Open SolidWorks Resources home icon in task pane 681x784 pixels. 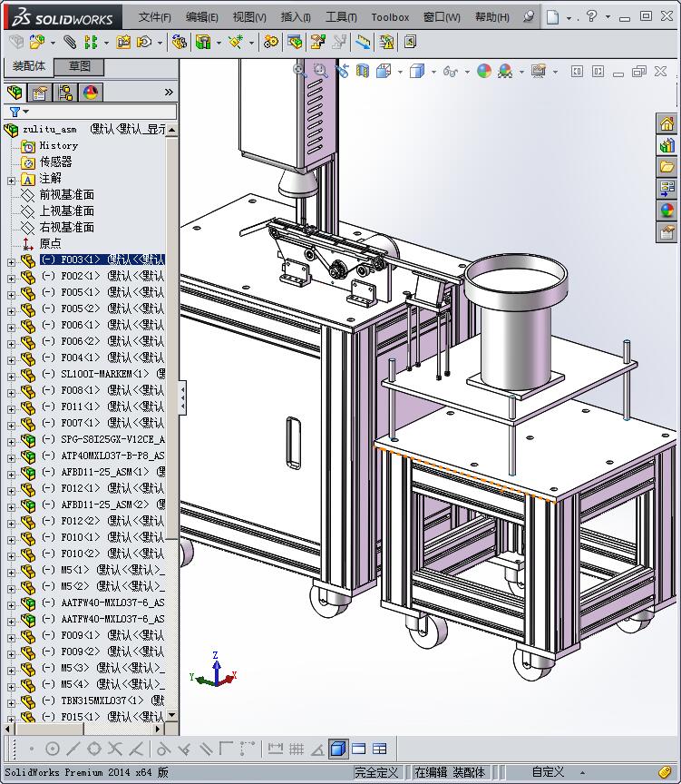click(667, 123)
